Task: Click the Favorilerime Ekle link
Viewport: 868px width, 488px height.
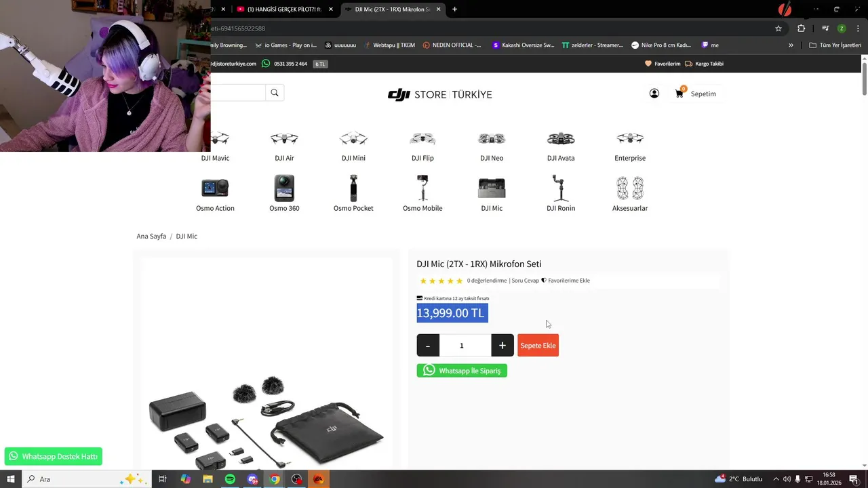Action: tap(566, 281)
